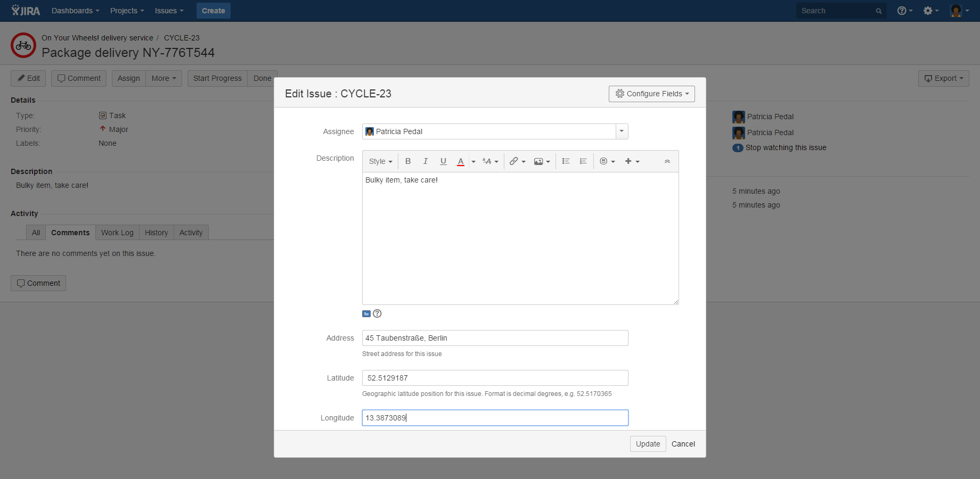Expand the Style dropdown in the editor toolbar

coord(380,161)
